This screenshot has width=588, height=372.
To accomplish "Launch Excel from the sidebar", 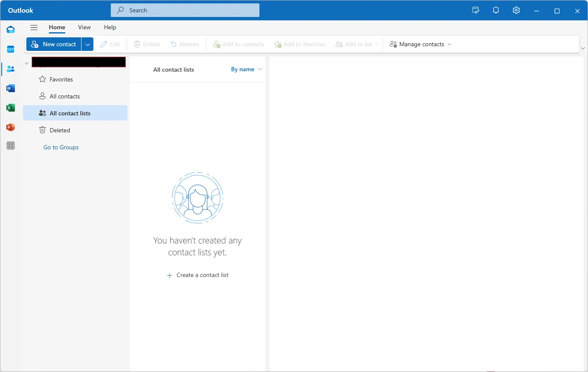I will point(11,108).
